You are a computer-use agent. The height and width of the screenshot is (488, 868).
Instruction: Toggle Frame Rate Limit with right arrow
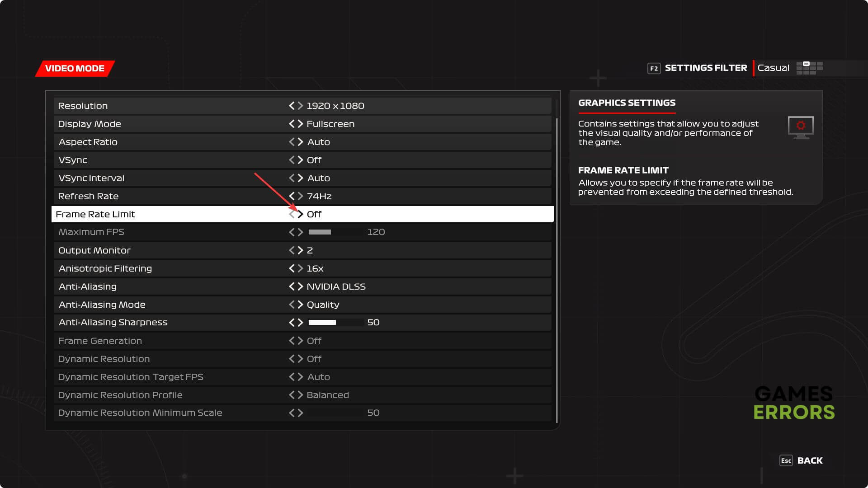[300, 214]
